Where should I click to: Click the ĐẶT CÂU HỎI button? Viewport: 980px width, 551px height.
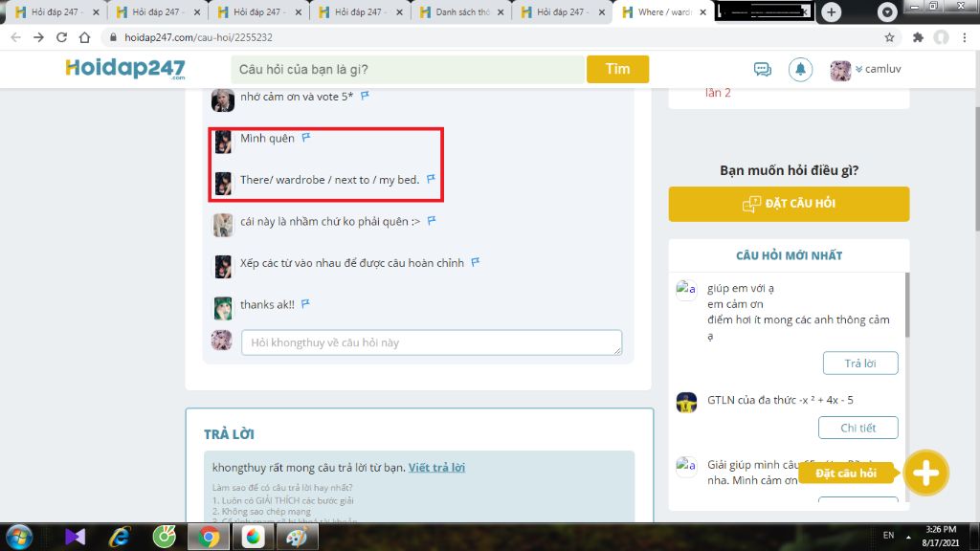click(789, 204)
